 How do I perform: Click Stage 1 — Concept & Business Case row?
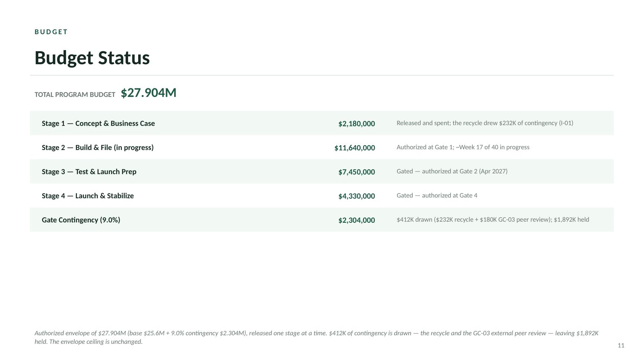tap(322, 123)
